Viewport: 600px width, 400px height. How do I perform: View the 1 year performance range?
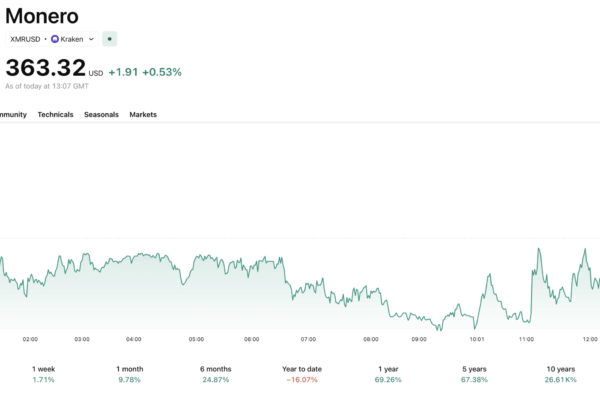pos(386,374)
